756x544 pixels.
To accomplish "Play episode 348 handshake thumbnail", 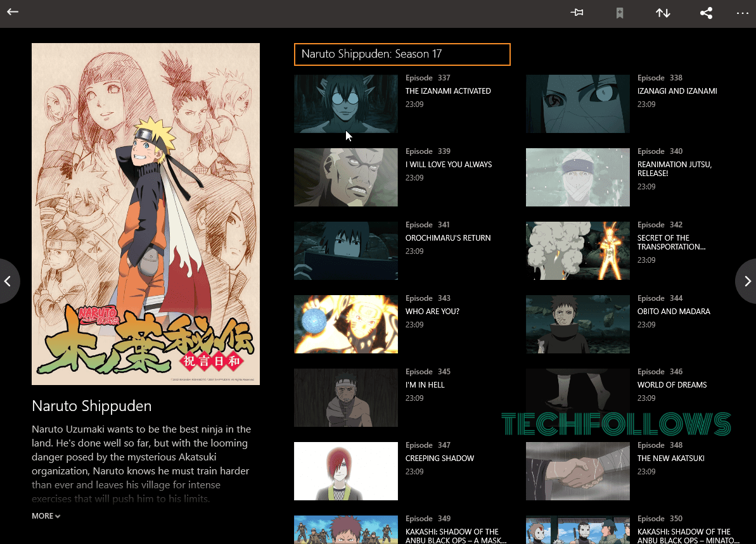I will coord(577,471).
